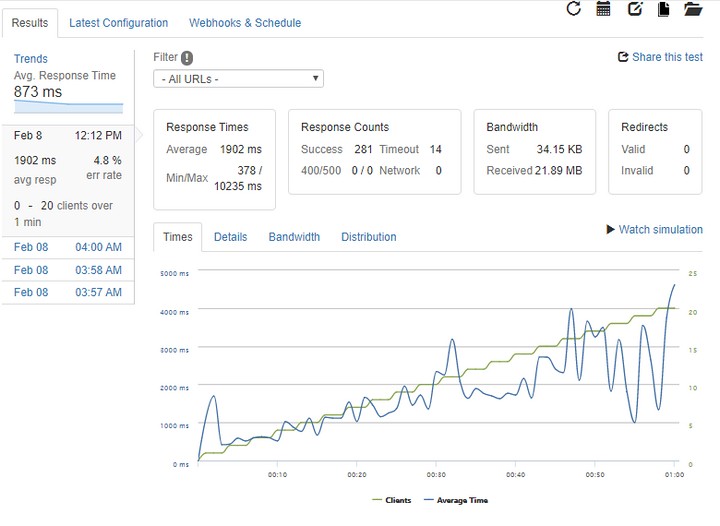Viewport: 720px width, 526px height.
Task: Select the Details chart tab
Action: 230,237
